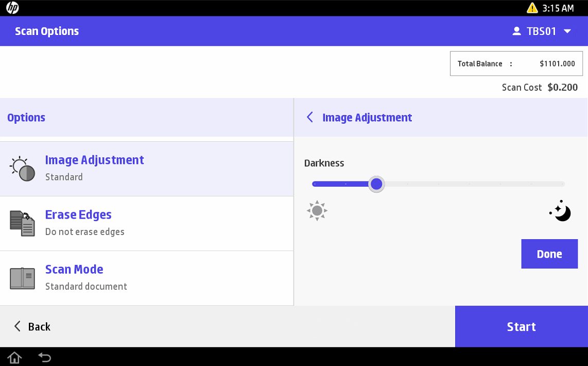This screenshot has height=366, width=588.
Task: Click the HP logo icon
Action: point(12,8)
